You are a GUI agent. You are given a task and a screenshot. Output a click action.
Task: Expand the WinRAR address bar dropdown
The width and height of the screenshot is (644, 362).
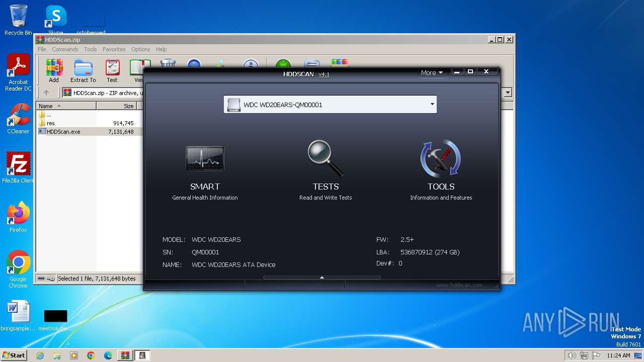[x=508, y=93]
